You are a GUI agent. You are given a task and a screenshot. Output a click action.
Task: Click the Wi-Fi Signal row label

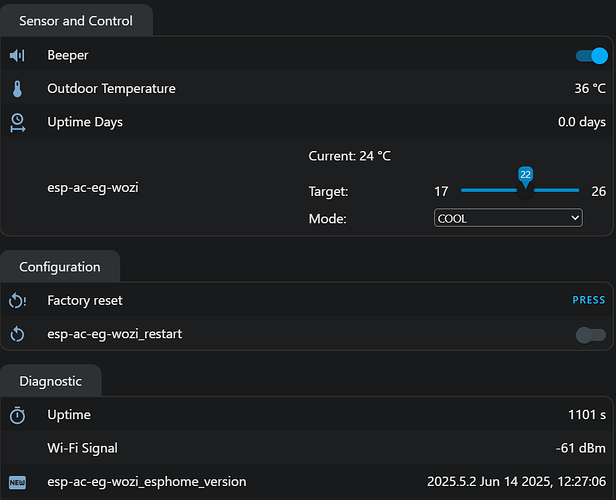82,448
